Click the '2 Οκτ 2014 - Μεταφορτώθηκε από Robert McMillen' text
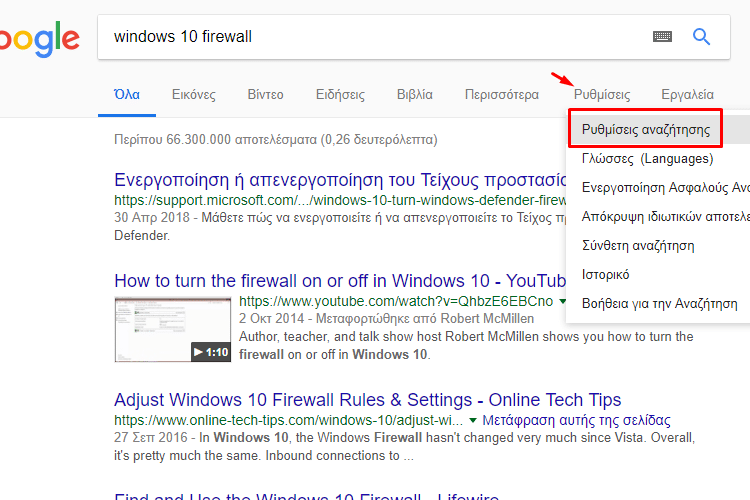Viewport: 750px width, 500px height. 386,319
